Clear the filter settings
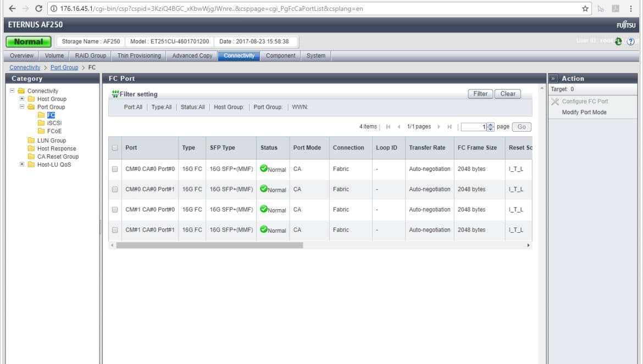This screenshot has height=364, width=643. 508,94
